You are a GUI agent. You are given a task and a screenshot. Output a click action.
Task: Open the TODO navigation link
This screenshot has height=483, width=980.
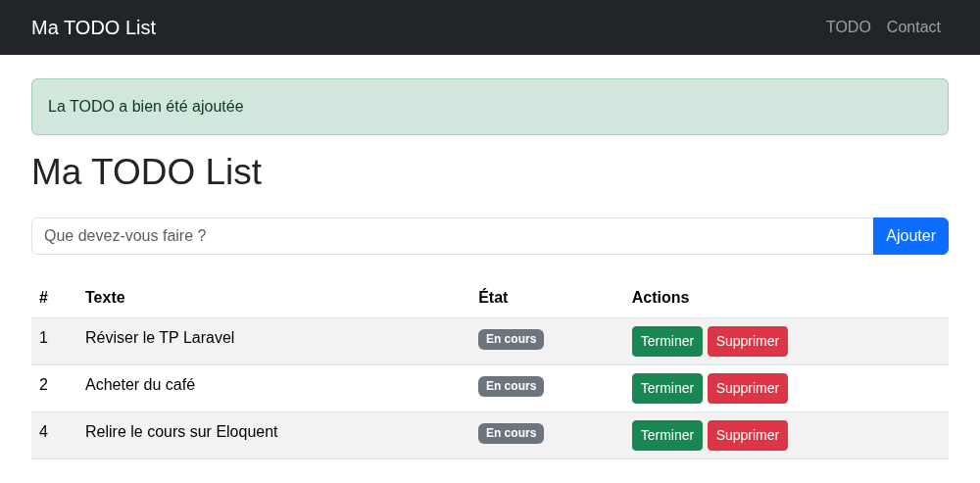click(x=848, y=26)
